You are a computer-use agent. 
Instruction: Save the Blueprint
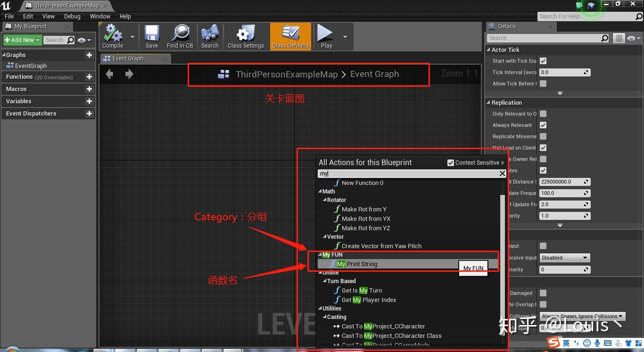[x=151, y=36]
